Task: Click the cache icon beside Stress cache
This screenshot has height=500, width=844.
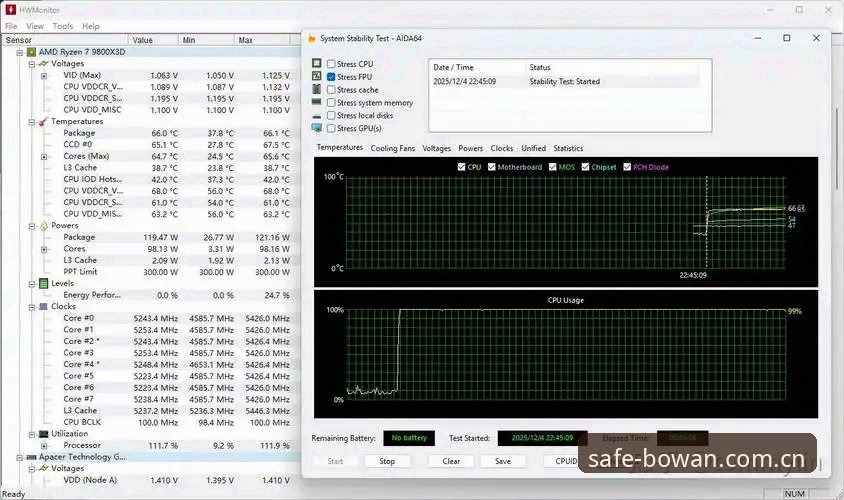Action: 316,89
